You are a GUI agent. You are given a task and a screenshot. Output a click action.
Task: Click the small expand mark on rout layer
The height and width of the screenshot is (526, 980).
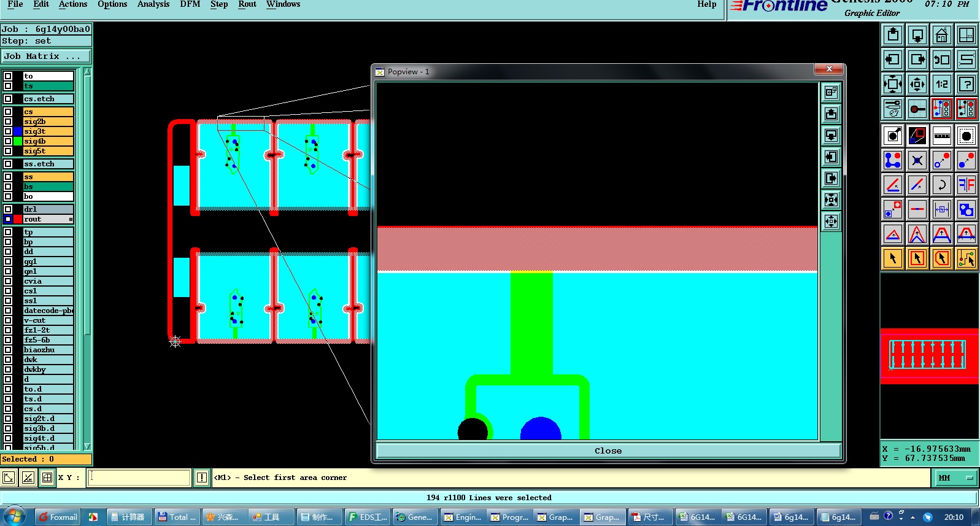(71, 219)
